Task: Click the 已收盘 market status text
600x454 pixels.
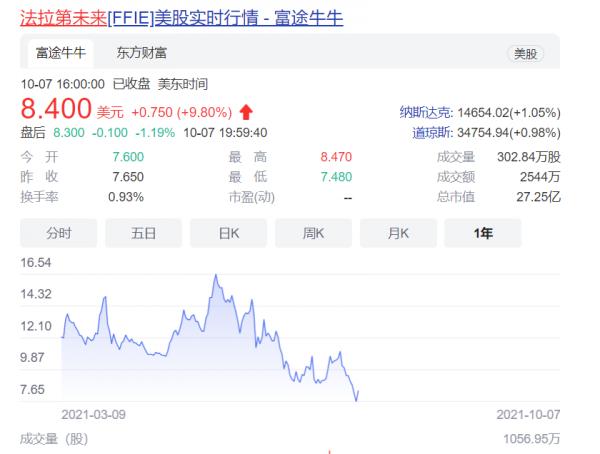Action: pyautogui.click(x=131, y=84)
